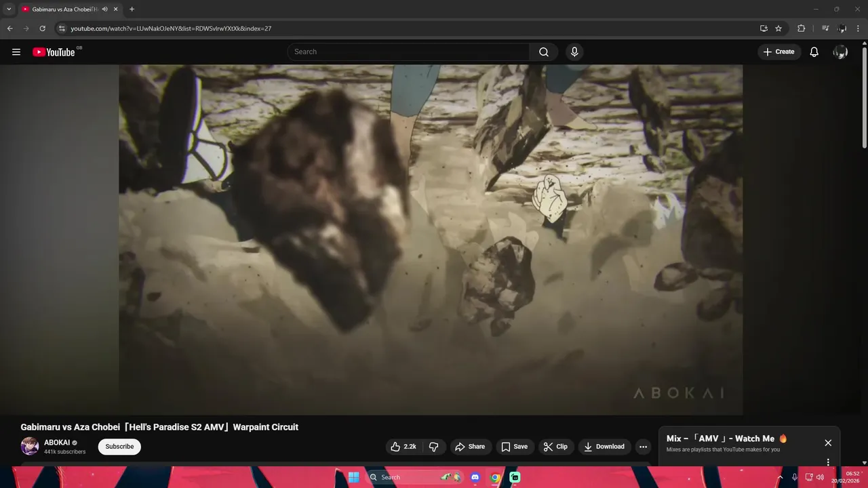The image size is (868, 488).
Task: Reload the current page
Action: [42, 28]
